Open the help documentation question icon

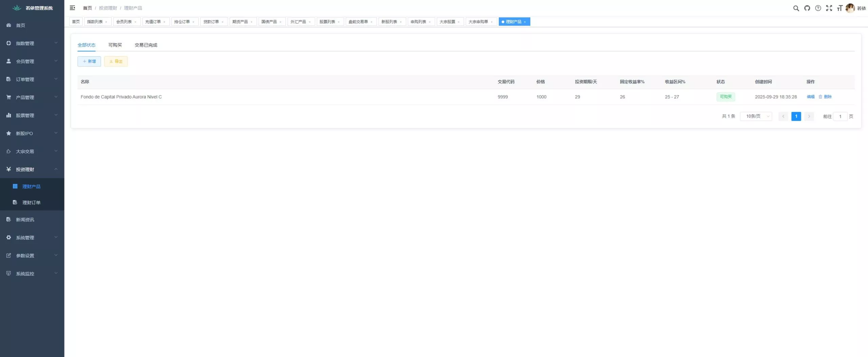[x=818, y=8]
